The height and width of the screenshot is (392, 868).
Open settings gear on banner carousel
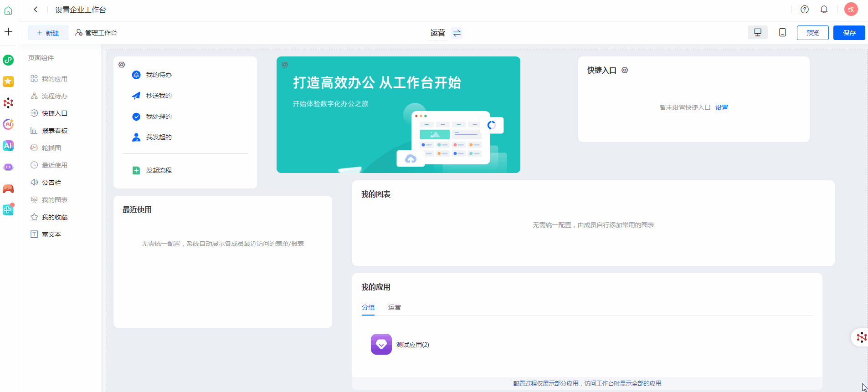pos(285,65)
